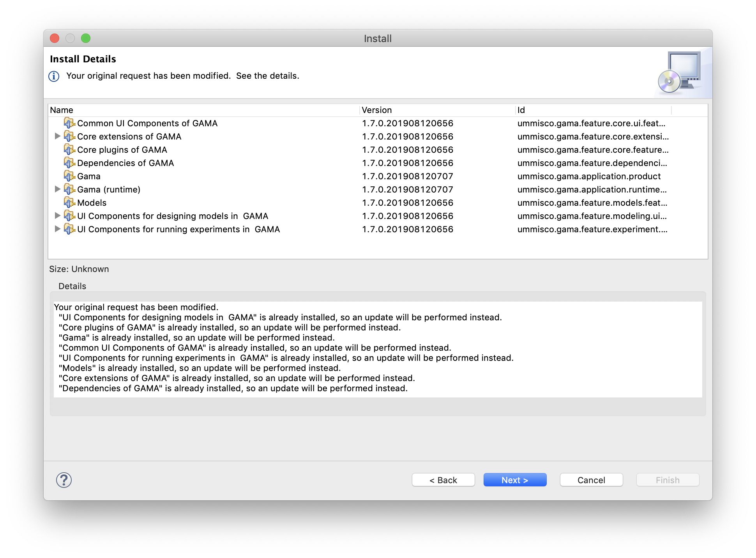The width and height of the screenshot is (756, 558).
Task: Click the "Core extensions of GAMA" detail line
Action: pos(237,378)
